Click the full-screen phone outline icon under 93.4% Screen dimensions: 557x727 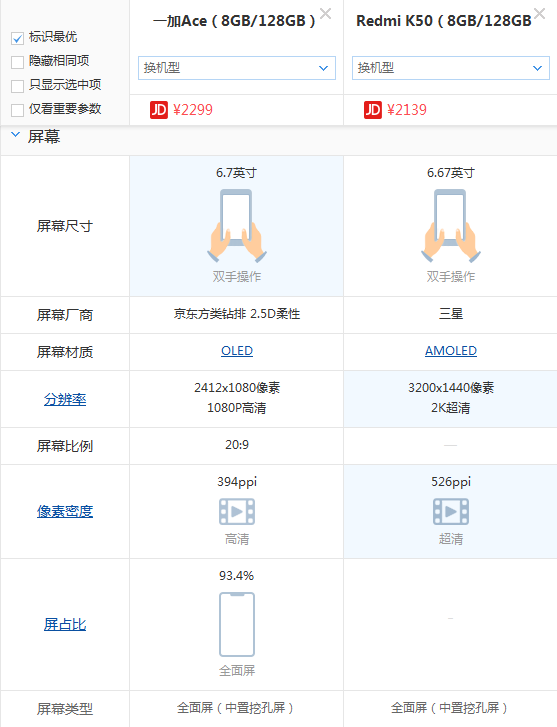pos(237,625)
